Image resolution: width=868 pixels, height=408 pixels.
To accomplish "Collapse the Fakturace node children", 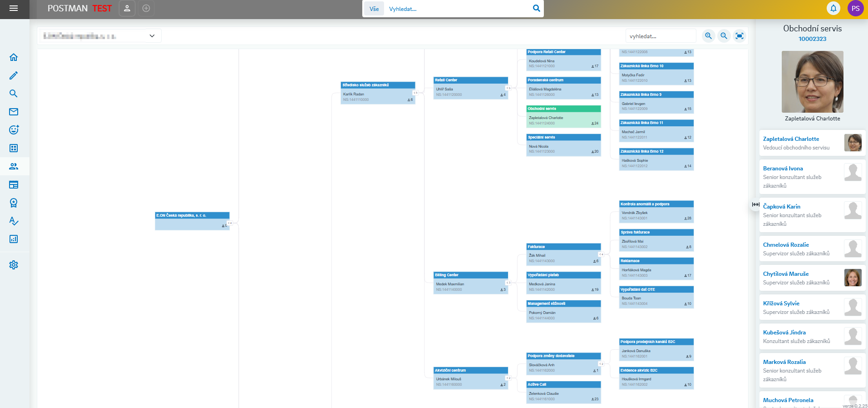I will 601,254.
